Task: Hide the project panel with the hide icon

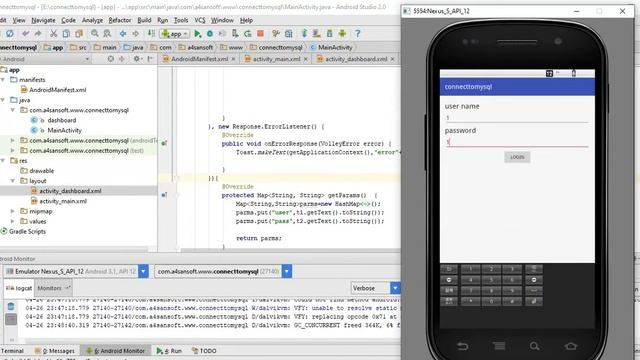Action: tap(150, 59)
